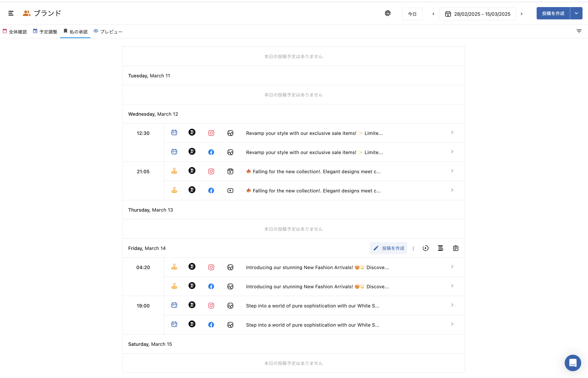Click the globe timezone icon

(x=388, y=13)
